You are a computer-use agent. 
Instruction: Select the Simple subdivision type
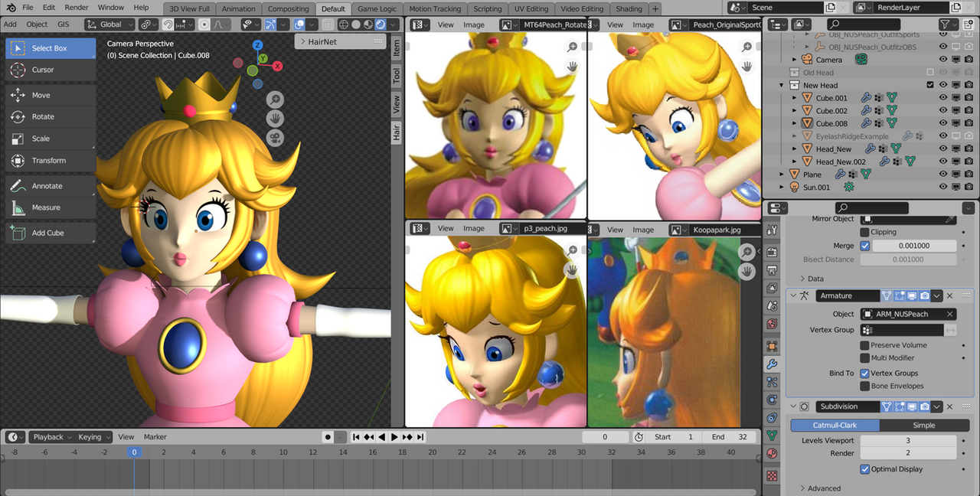924,426
